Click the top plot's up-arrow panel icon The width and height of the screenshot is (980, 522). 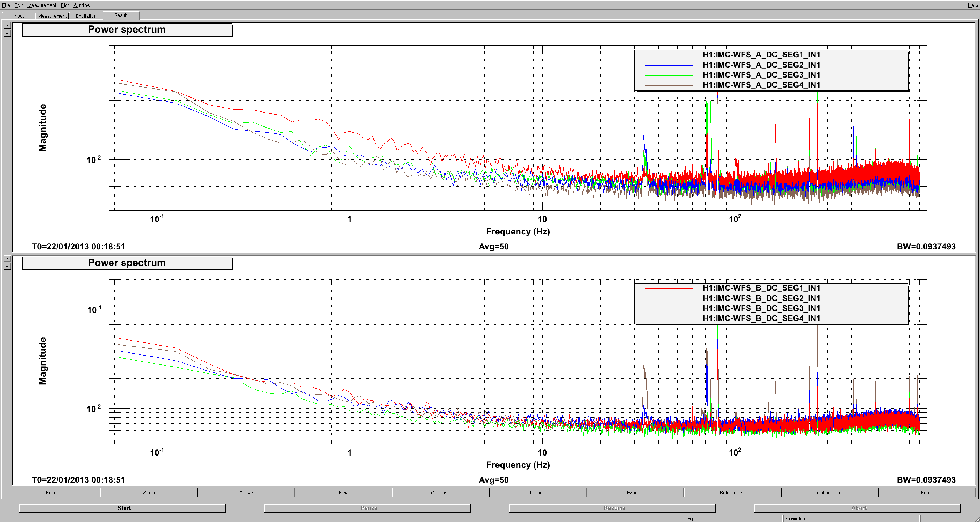(7, 33)
